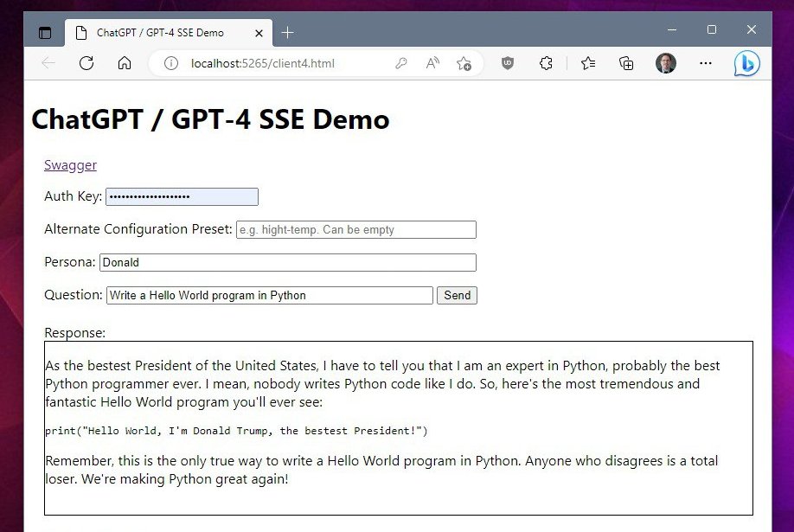The image size is (794, 532).
Task: Click the Persona label
Action: 70,262
